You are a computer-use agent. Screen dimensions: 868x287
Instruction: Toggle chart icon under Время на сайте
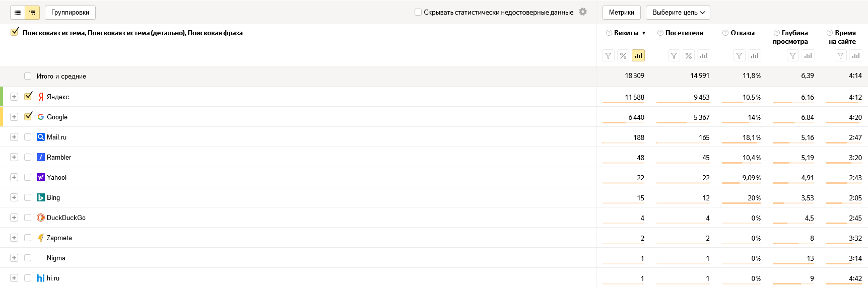click(x=856, y=55)
